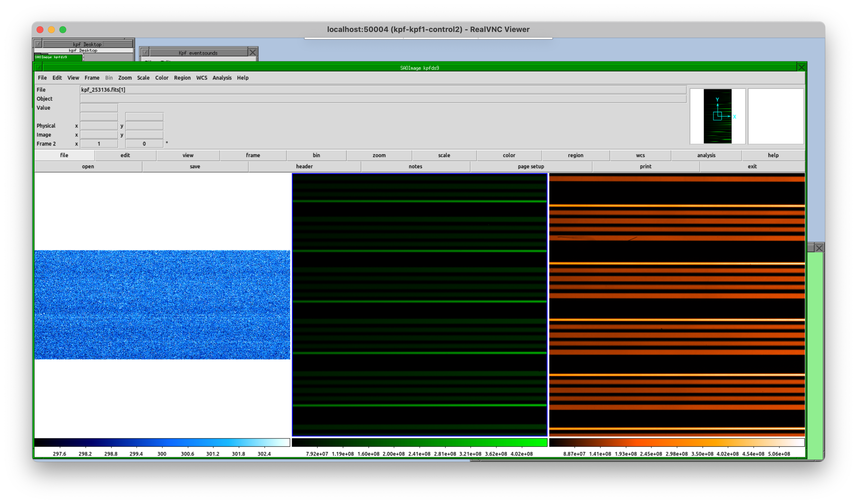This screenshot has width=857, height=504.
Task: Click macOS yellow minimize button of VNC Viewer
Action: click(51, 30)
